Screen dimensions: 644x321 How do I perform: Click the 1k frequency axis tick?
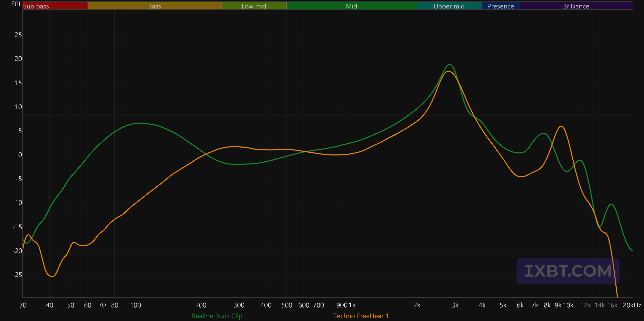pyautogui.click(x=352, y=305)
